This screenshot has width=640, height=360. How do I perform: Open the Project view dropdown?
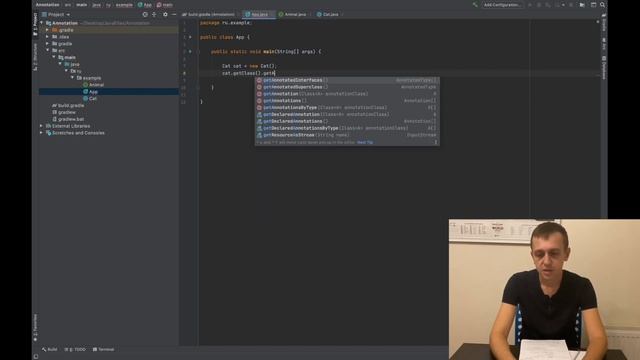click(56, 14)
